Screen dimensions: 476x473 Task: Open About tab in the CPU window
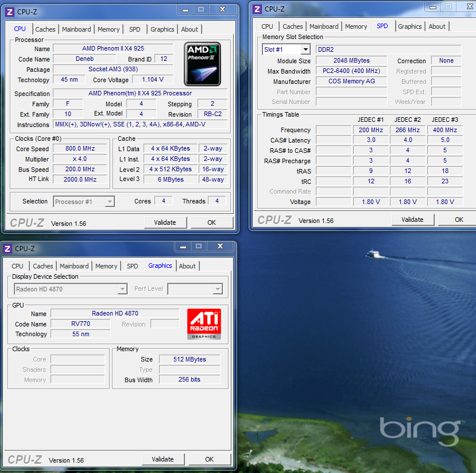pos(189,29)
